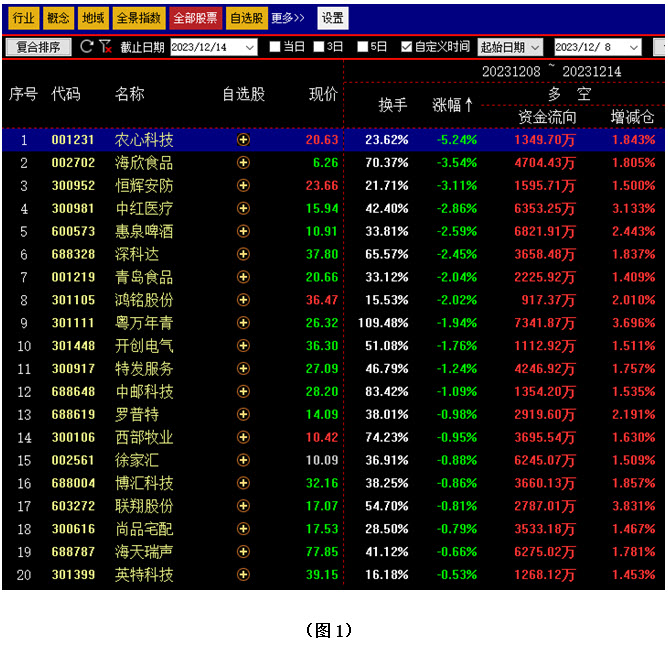Click the 复合排序 button
The image size is (668, 654).
(x=38, y=47)
